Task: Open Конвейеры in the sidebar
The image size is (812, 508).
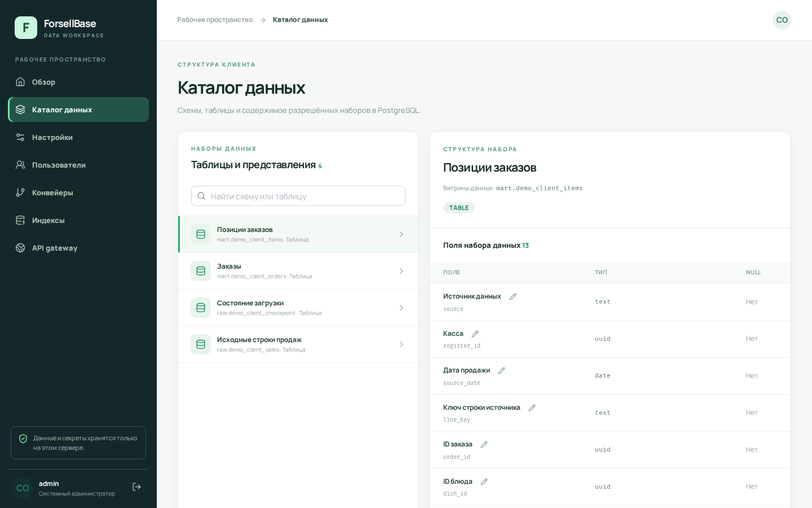Action: click(78, 192)
